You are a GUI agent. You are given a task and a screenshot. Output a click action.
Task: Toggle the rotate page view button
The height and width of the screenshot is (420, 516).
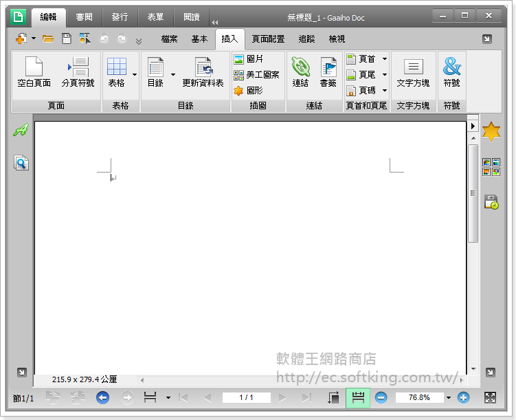[x=333, y=397]
